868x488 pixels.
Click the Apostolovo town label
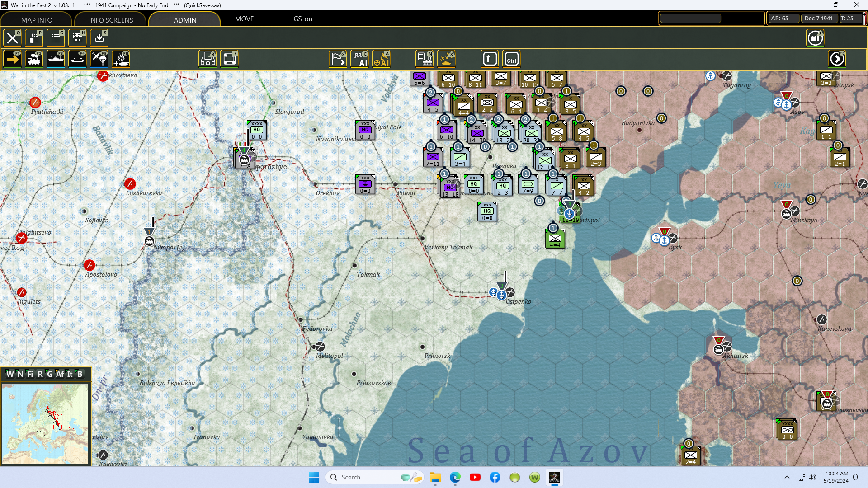[x=101, y=274]
